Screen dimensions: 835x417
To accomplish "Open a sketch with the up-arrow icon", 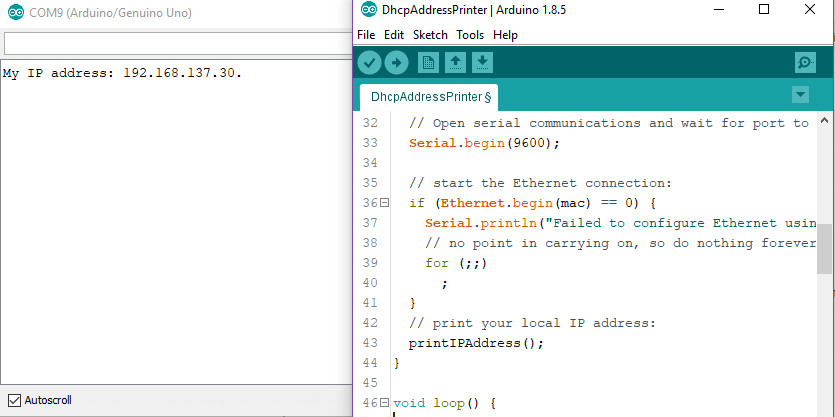I will pyautogui.click(x=455, y=62).
